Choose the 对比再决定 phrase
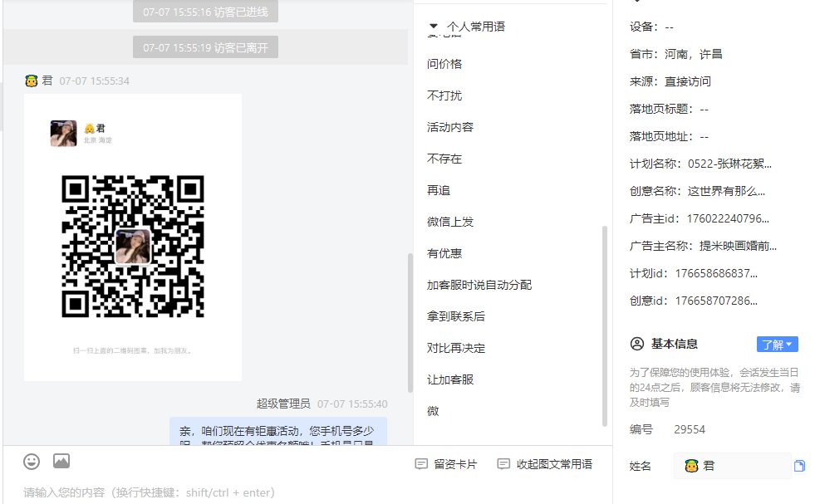Viewport: 815px width, 504px height. tap(456, 348)
